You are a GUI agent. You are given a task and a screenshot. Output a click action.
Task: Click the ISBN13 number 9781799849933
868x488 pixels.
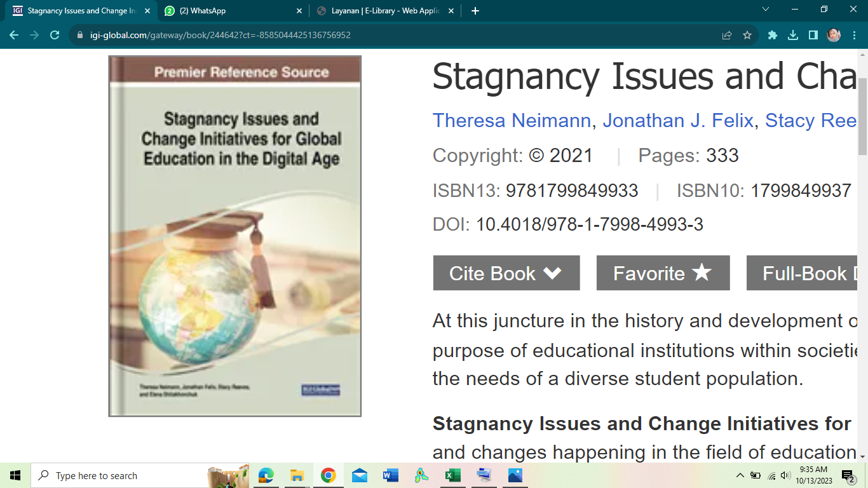click(572, 191)
